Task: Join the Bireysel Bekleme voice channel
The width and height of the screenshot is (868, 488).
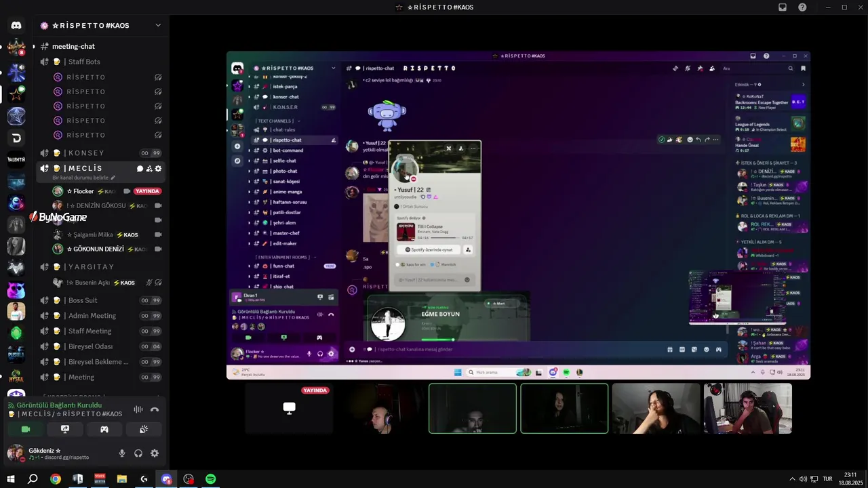Action: 102,362
